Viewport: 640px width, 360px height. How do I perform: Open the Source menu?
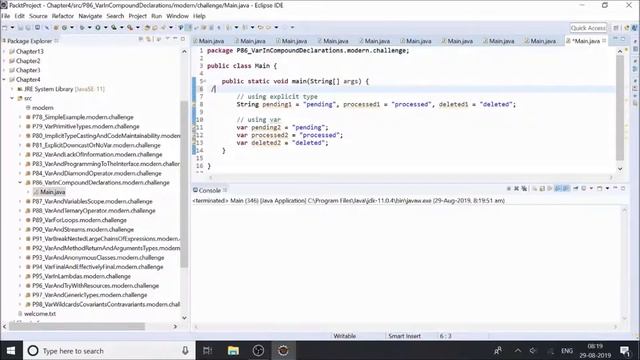(x=38, y=16)
